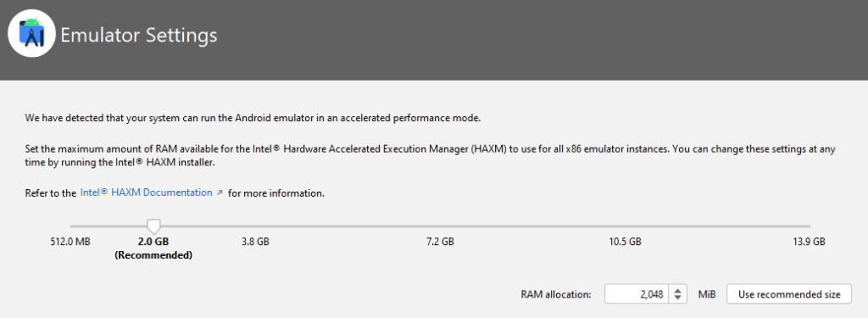Increase RAM allocation with up arrow
Screen dimensions: 868x318
(x=677, y=290)
